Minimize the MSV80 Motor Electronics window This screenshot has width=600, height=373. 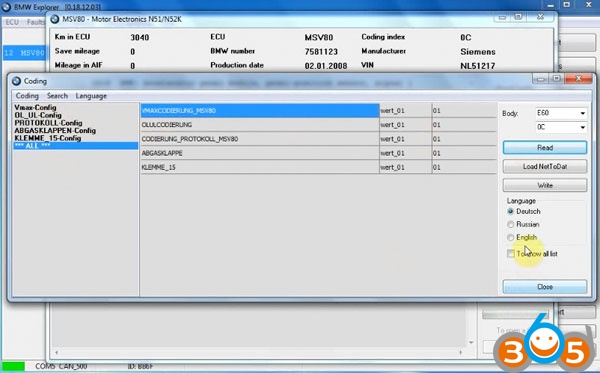[x=502, y=17]
